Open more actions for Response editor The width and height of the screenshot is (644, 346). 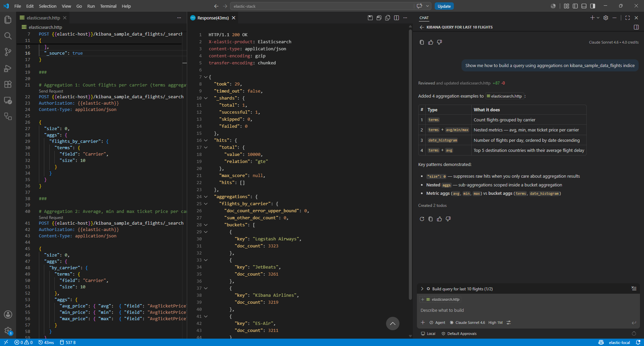click(x=405, y=18)
